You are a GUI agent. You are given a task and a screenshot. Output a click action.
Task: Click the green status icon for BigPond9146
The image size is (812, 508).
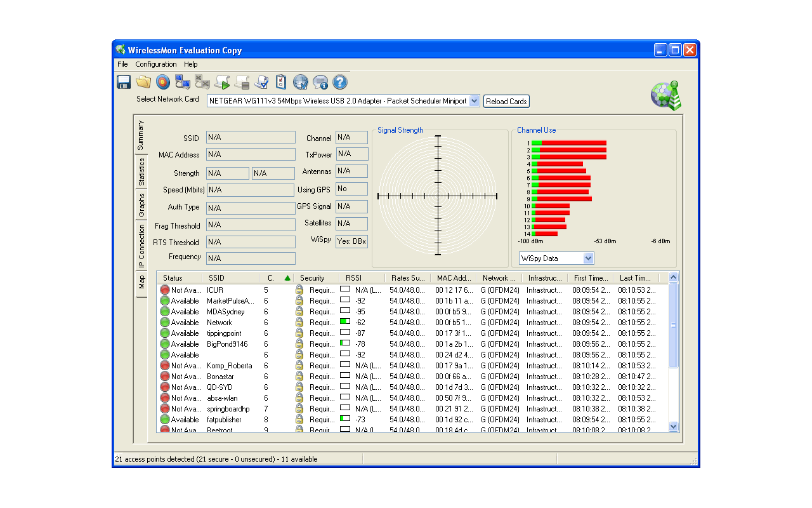point(165,344)
